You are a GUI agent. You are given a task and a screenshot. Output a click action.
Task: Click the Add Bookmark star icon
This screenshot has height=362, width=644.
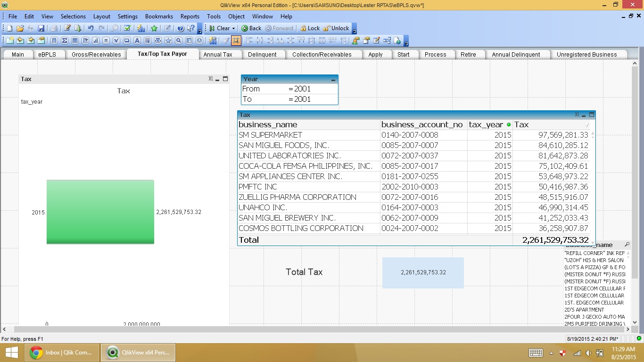[154, 28]
